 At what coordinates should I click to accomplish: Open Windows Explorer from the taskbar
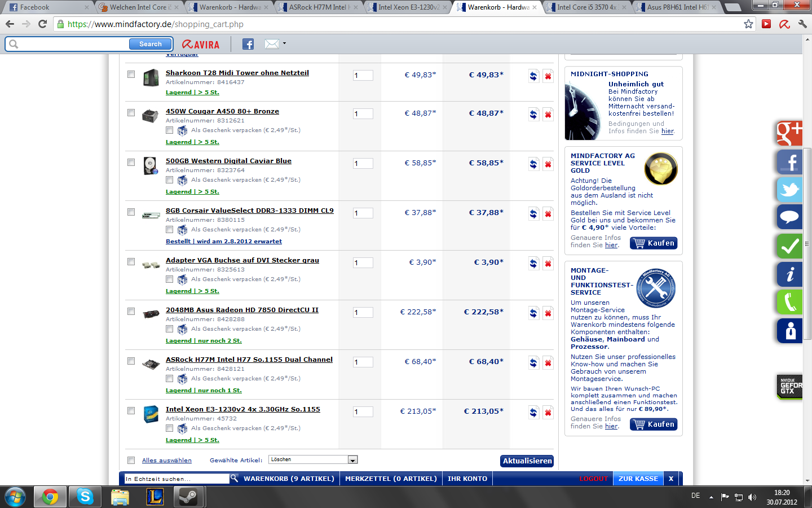(120, 497)
